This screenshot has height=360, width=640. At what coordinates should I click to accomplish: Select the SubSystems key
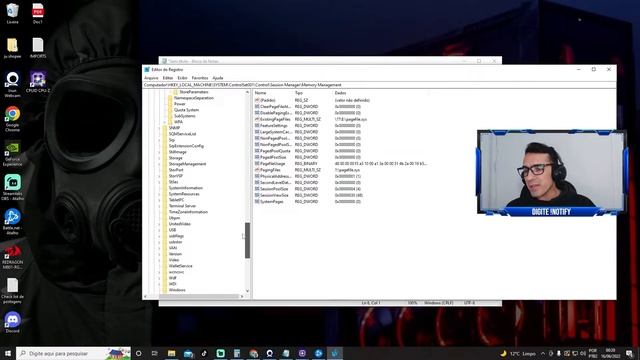184,116
